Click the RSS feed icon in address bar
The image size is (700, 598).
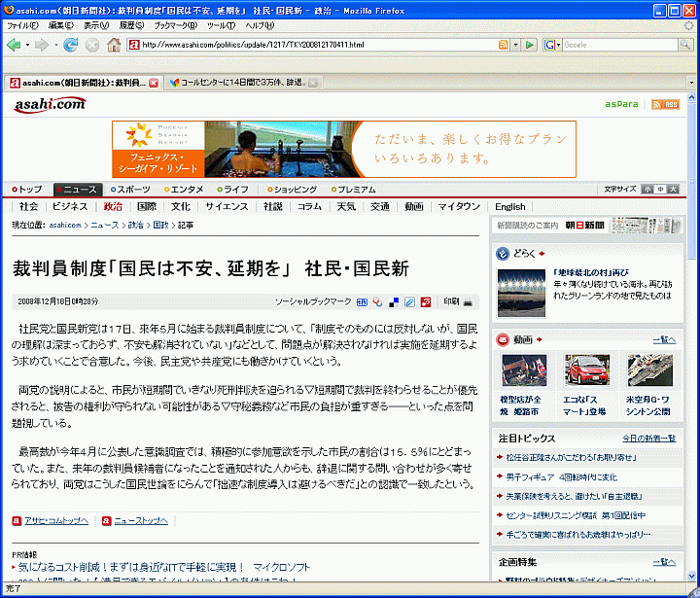pyautogui.click(x=503, y=45)
